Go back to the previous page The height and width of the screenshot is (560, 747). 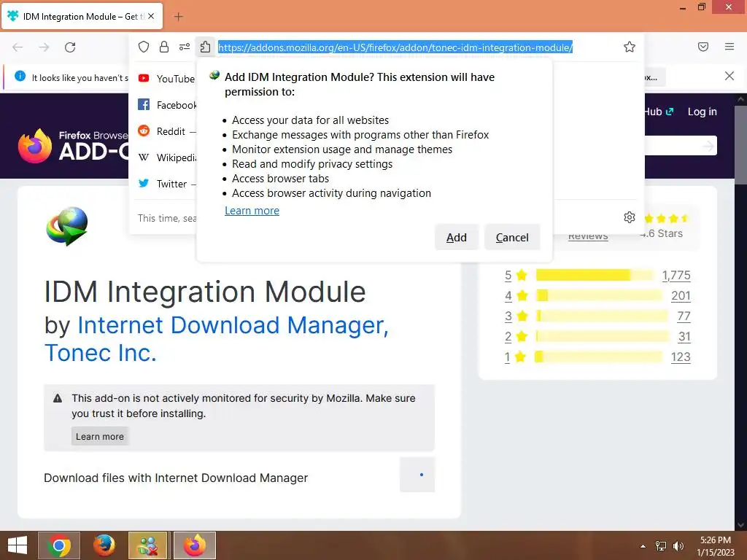(x=18, y=47)
